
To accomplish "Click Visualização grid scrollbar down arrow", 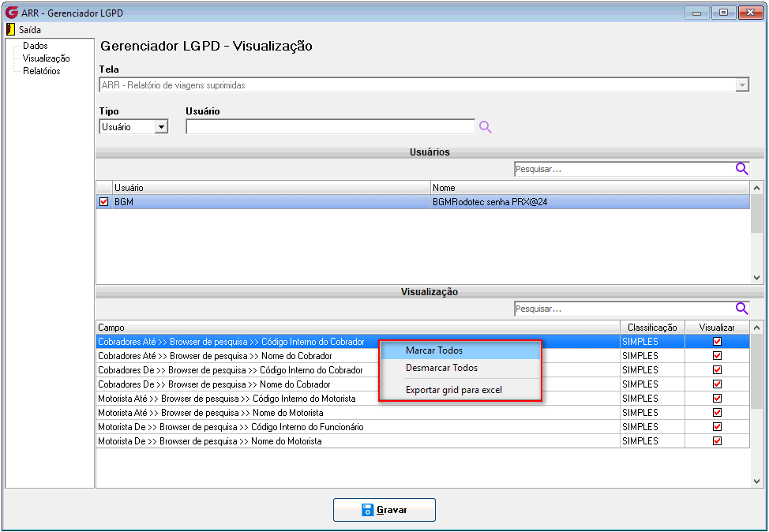I will (x=756, y=481).
